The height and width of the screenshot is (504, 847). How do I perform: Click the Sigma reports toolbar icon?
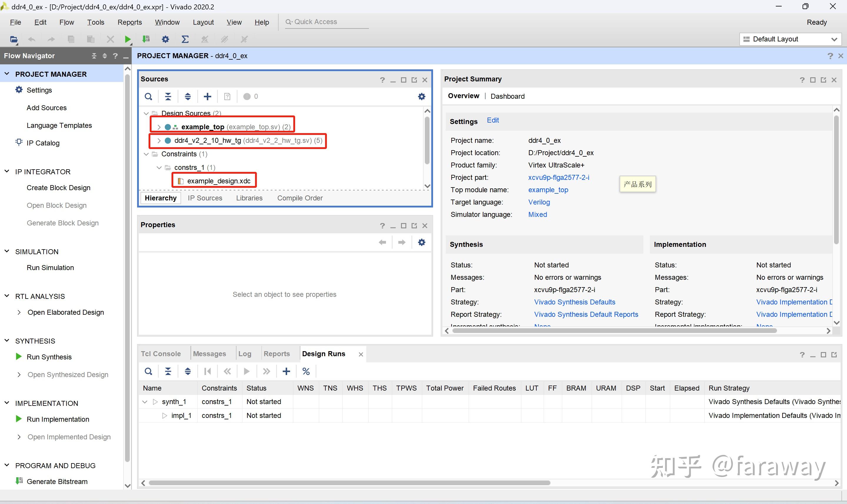coord(185,39)
